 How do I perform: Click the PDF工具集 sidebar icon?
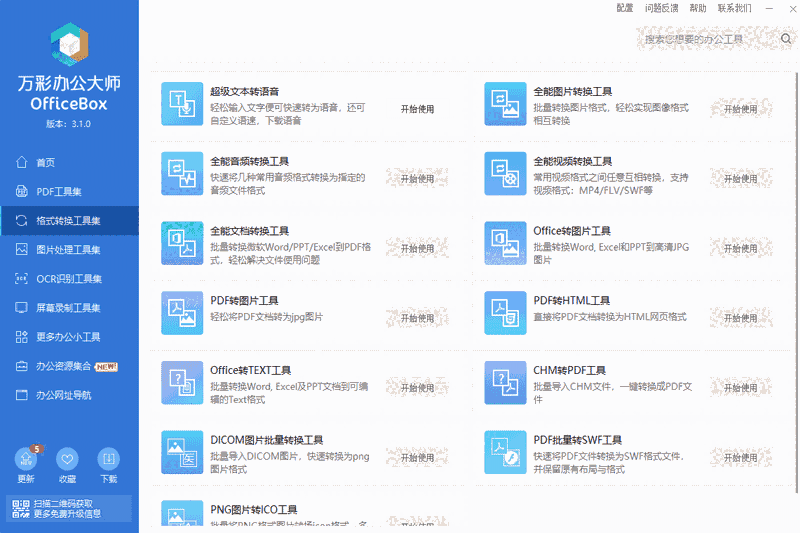coord(21,191)
